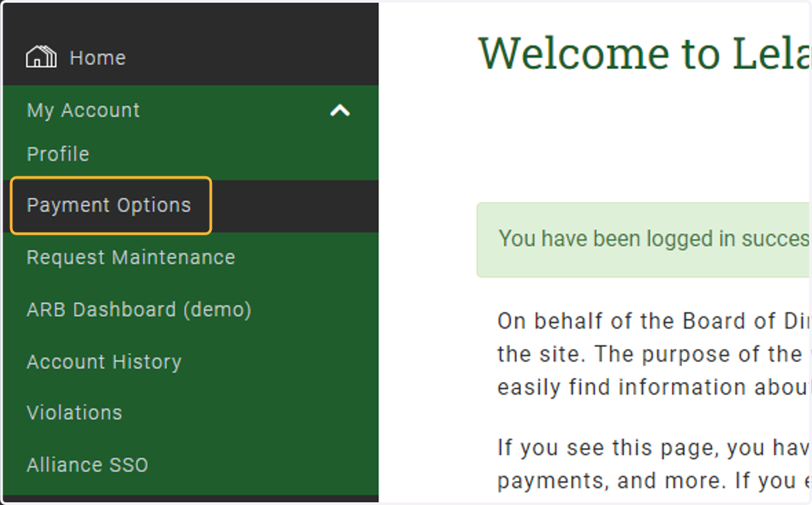Open Request Maintenance
Screen dimensions: 812x505
[x=131, y=258]
